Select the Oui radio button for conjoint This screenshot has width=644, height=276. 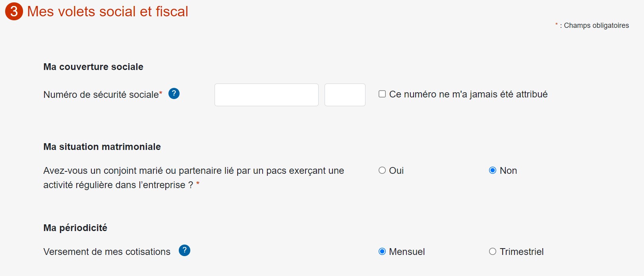click(x=382, y=170)
